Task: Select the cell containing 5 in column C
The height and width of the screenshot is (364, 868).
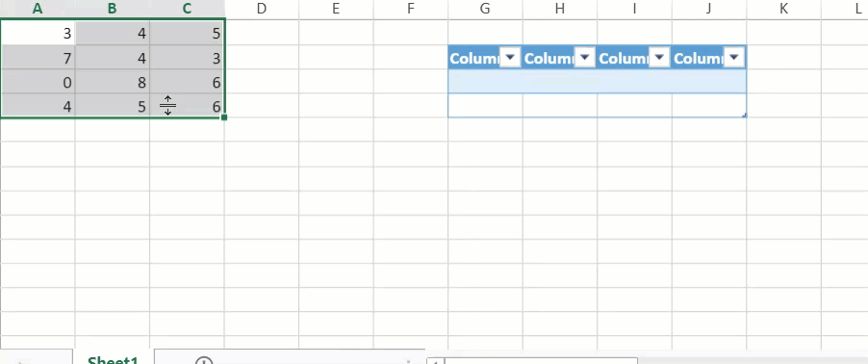Action: [187, 34]
